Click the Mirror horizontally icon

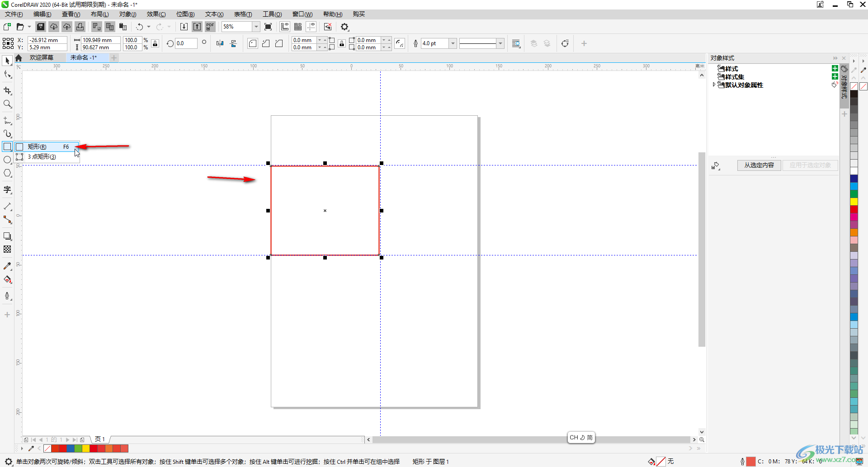click(220, 43)
